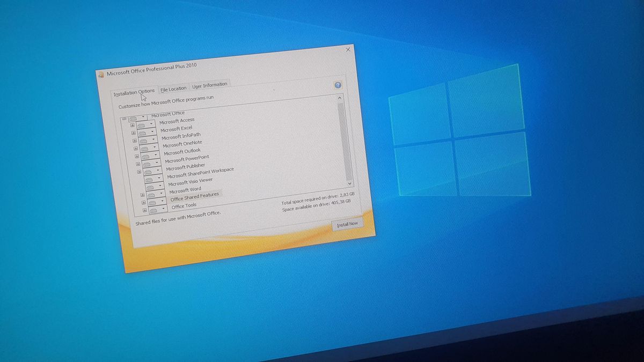Screen dimensions: 644x362
Task: Expand the Microsoft Publisher node
Action: (x=139, y=172)
